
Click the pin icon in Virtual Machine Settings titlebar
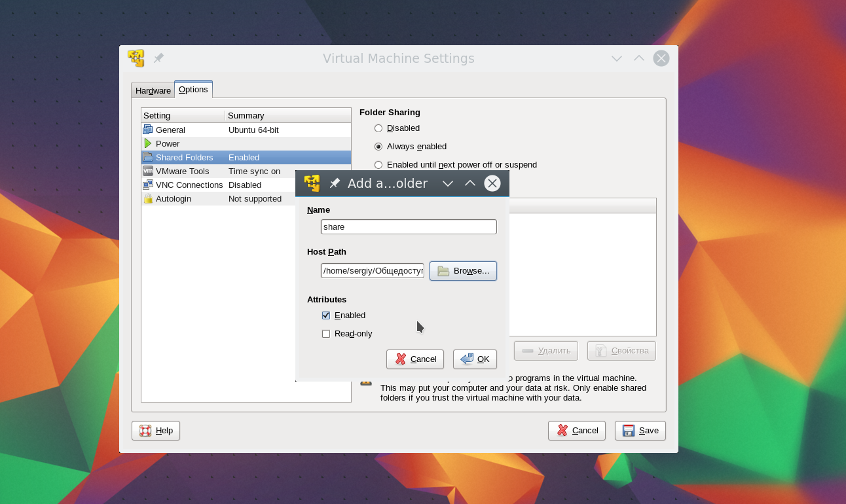158,58
